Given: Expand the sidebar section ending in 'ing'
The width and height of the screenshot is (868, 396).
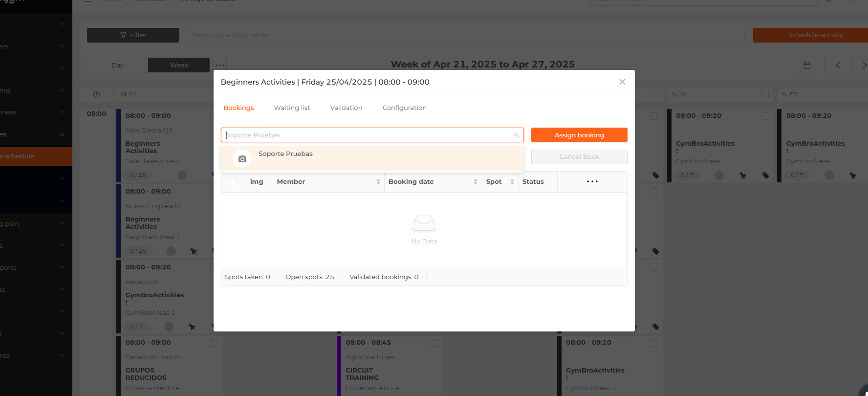Looking at the screenshot, I should 62,90.
